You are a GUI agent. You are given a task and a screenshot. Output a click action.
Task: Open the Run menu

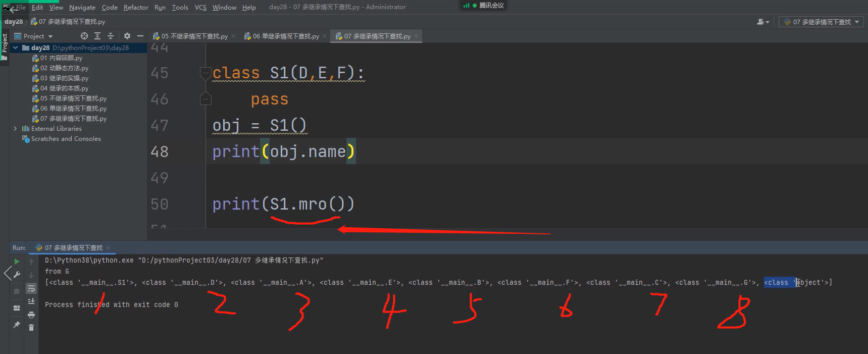(160, 7)
